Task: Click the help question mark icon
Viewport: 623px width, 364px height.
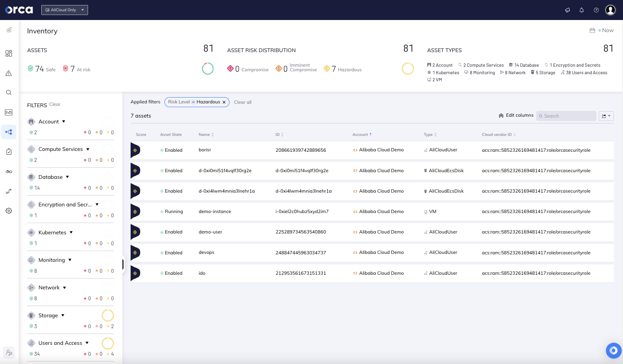Action: coord(596,10)
